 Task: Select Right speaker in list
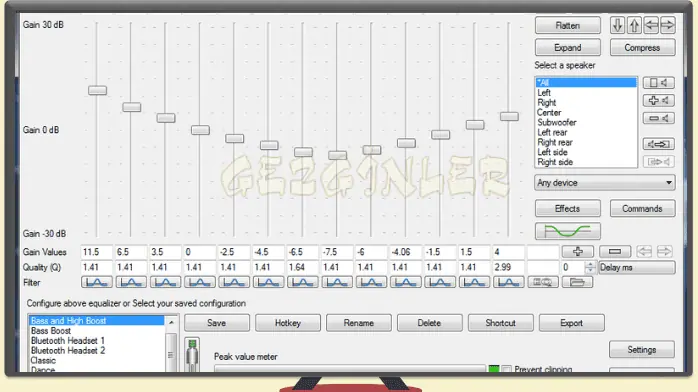(586, 102)
